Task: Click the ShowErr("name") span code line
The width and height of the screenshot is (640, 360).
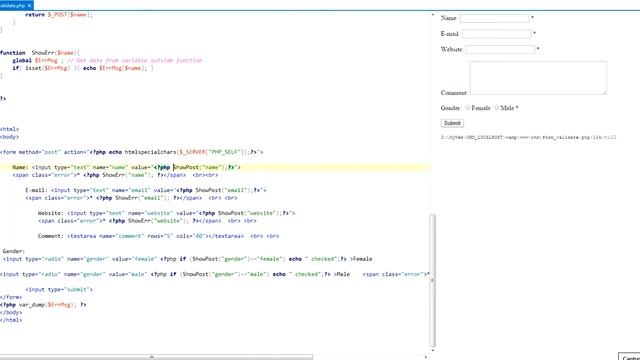Action: click(x=115, y=175)
